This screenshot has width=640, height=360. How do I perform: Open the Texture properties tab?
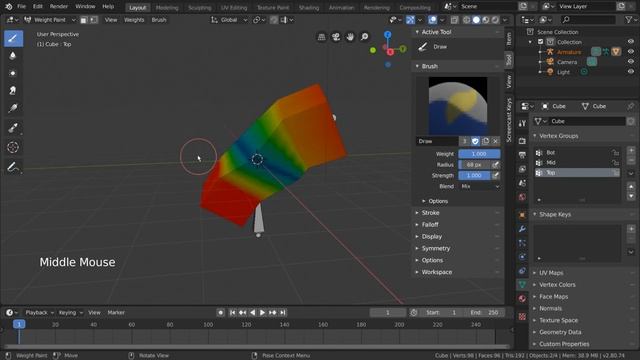[522, 316]
